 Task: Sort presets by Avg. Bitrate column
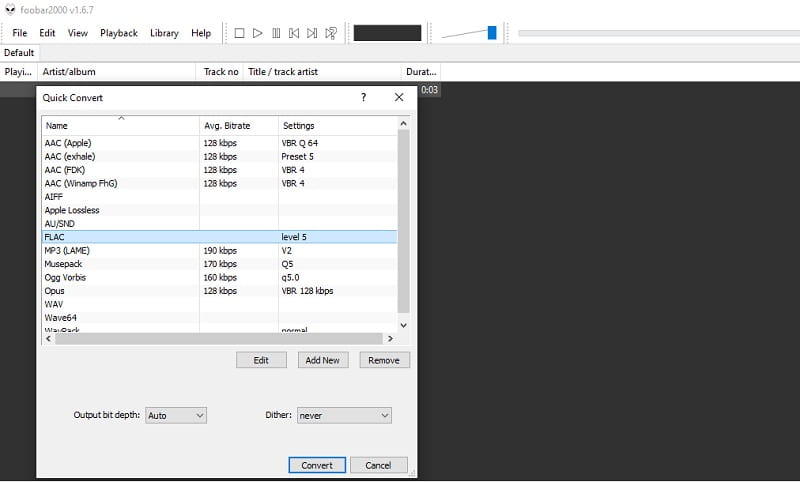(239, 126)
